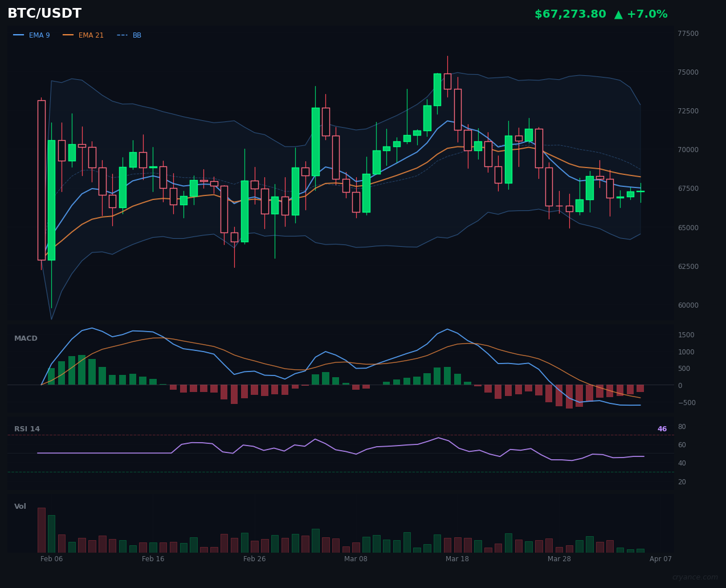Screen dimensions: 726x588
Task: Toggle the EMA 9 indicator legend
Action: point(39,35)
